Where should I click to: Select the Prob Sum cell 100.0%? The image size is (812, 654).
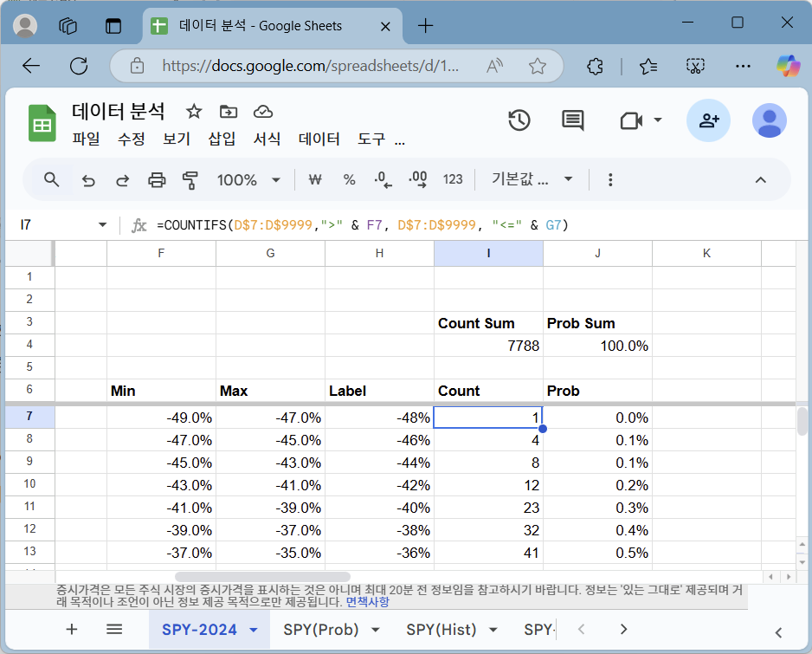pos(597,346)
